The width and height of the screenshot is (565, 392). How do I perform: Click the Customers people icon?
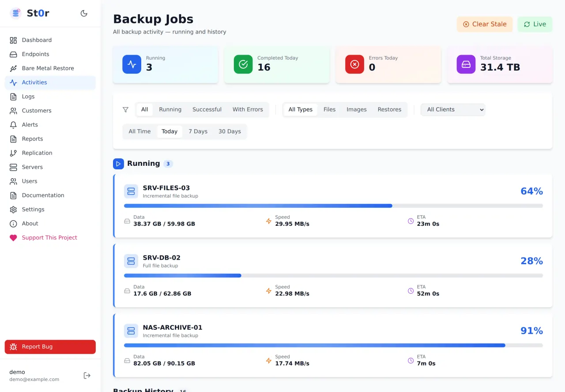pyautogui.click(x=13, y=111)
